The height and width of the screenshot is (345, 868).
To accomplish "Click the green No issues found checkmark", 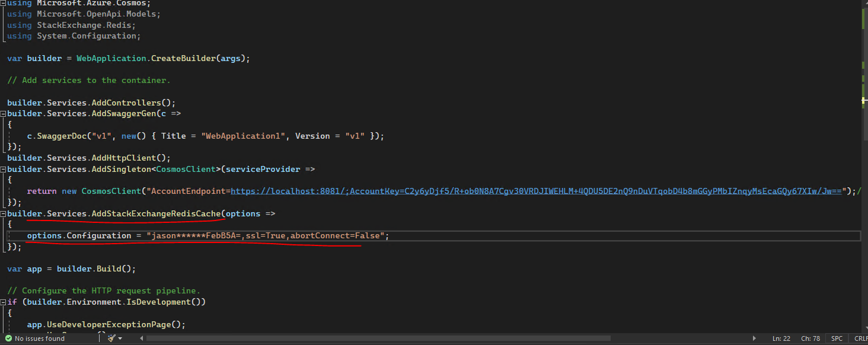I will tap(8, 338).
